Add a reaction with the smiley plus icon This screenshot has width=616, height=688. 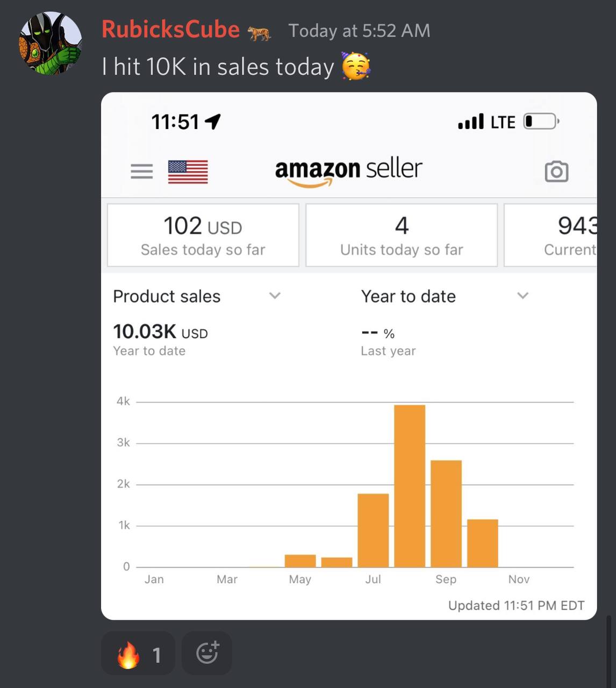point(207,653)
